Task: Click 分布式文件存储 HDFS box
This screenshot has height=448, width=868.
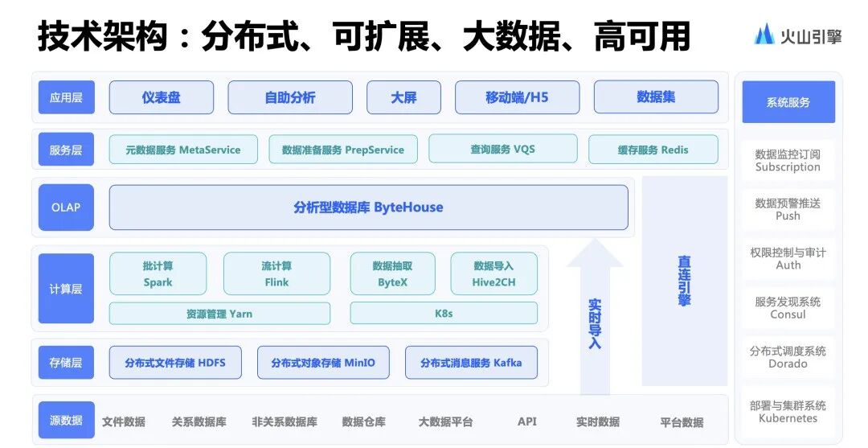Action: 175,363
